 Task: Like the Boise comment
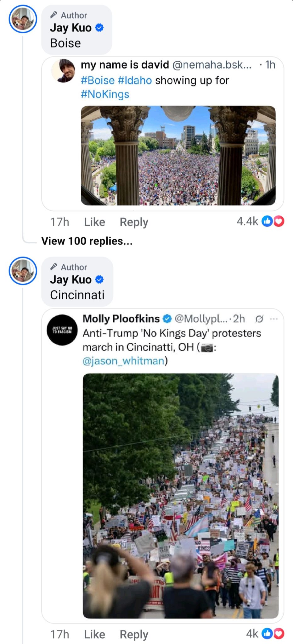94,222
